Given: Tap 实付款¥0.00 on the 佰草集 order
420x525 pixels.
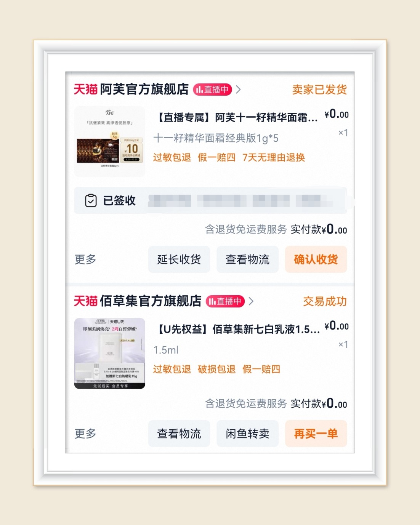Looking at the screenshot, I should [x=319, y=403].
